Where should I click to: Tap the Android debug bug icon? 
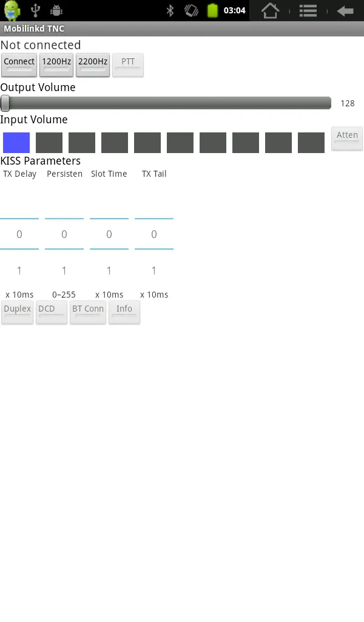[56, 11]
